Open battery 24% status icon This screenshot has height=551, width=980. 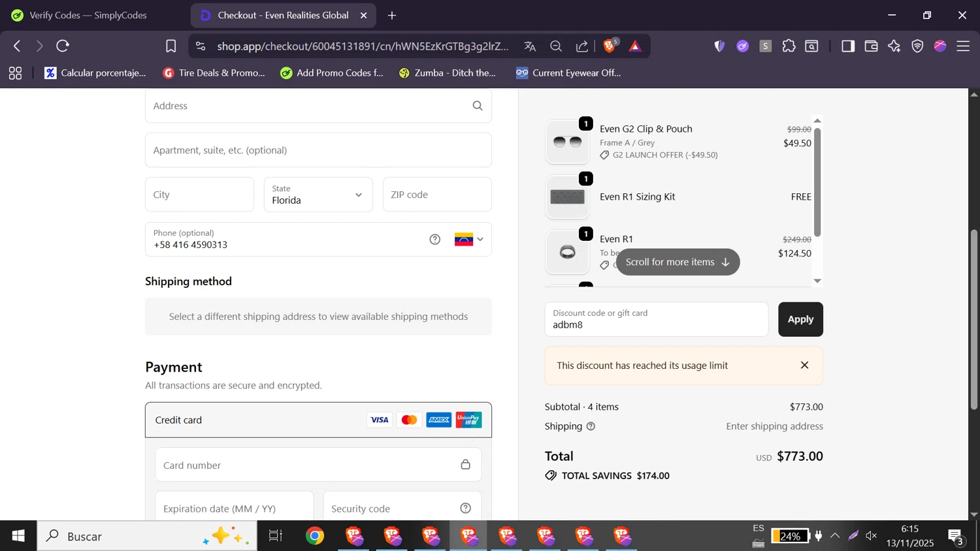(x=790, y=536)
